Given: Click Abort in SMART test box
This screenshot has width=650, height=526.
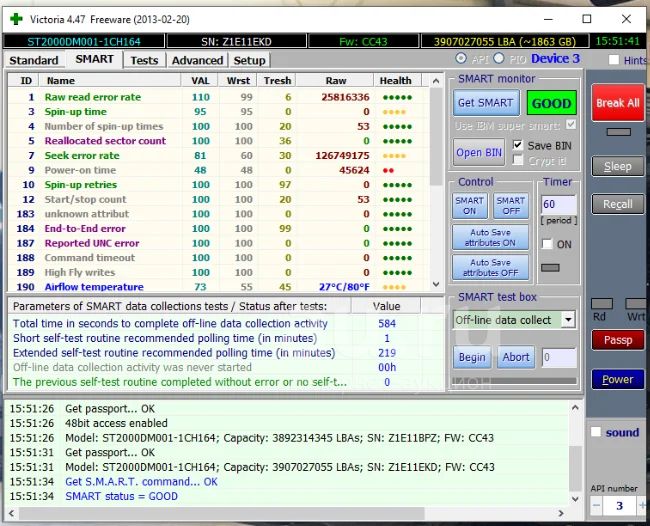Looking at the screenshot, I should coord(516,357).
